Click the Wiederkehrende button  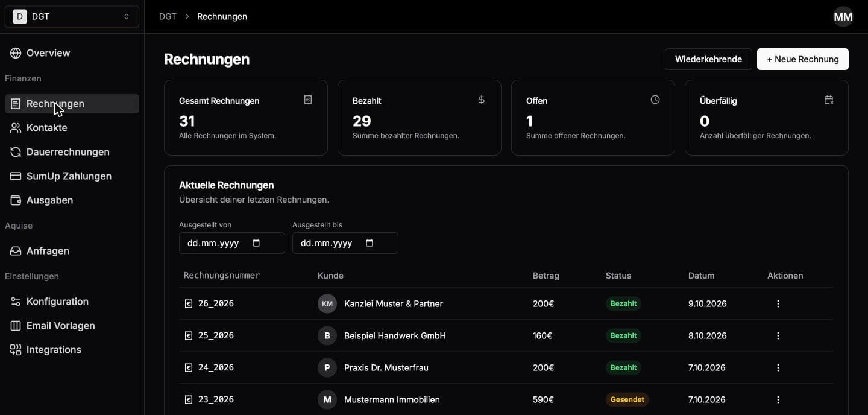coord(708,59)
